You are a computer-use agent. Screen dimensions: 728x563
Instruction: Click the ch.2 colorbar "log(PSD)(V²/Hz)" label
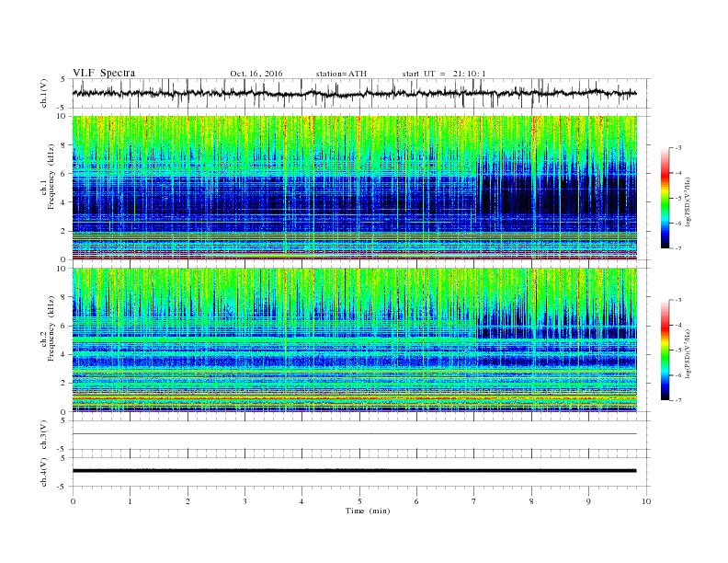coord(688,353)
